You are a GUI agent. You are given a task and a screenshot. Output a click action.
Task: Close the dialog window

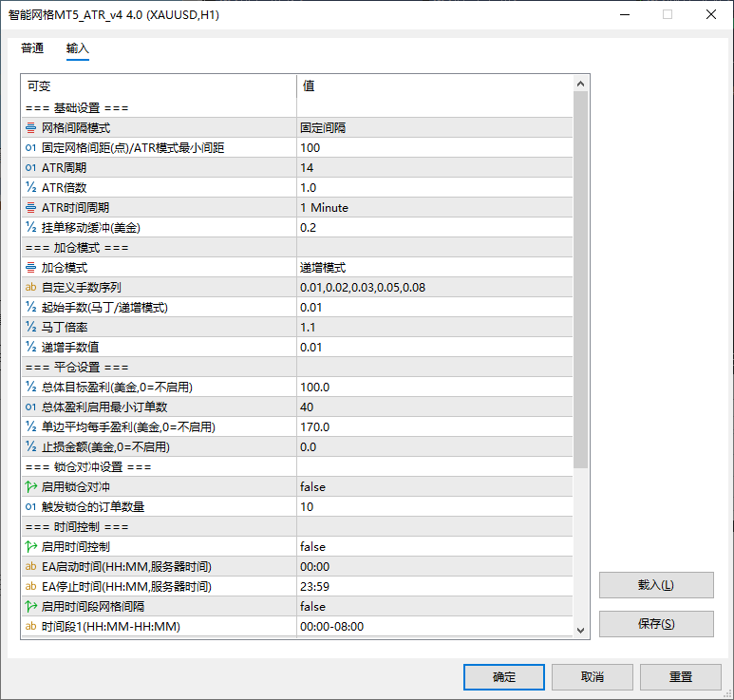(x=711, y=14)
